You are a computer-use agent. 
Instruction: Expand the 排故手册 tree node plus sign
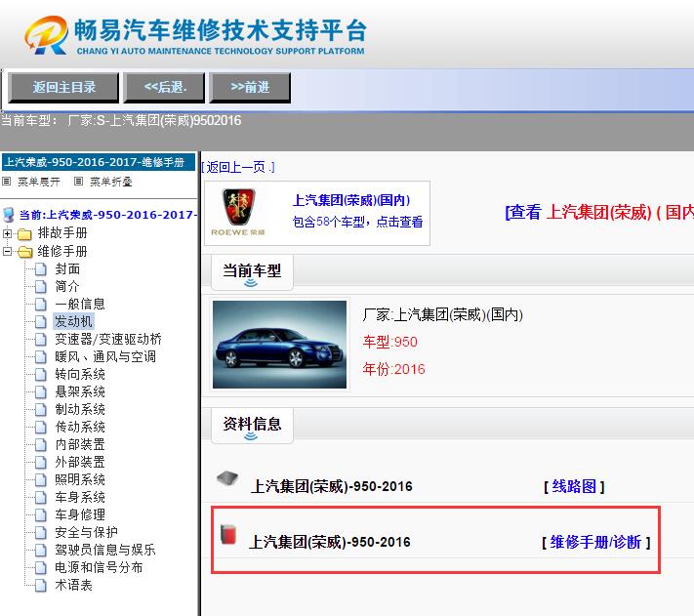click(7, 233)
